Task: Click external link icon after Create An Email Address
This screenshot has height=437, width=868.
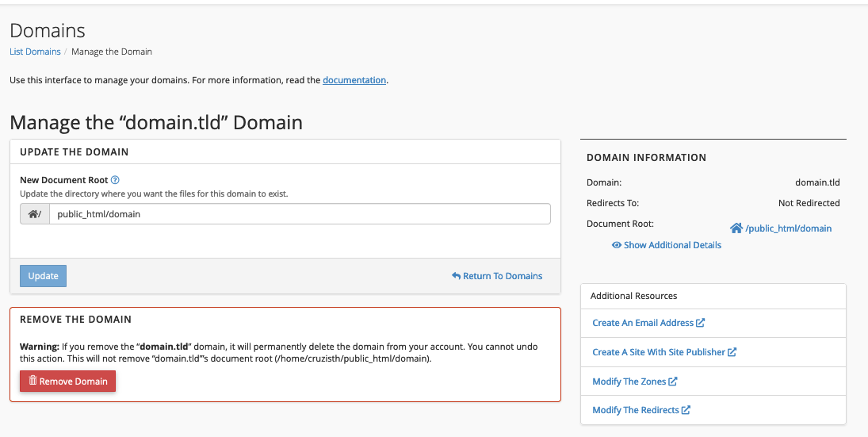Action: [701, 323]
